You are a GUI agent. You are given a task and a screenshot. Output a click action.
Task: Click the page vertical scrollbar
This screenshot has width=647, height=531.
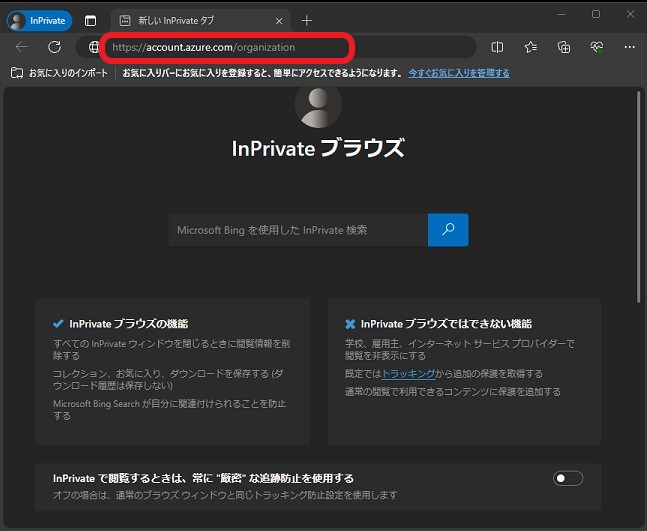(639, 198)
